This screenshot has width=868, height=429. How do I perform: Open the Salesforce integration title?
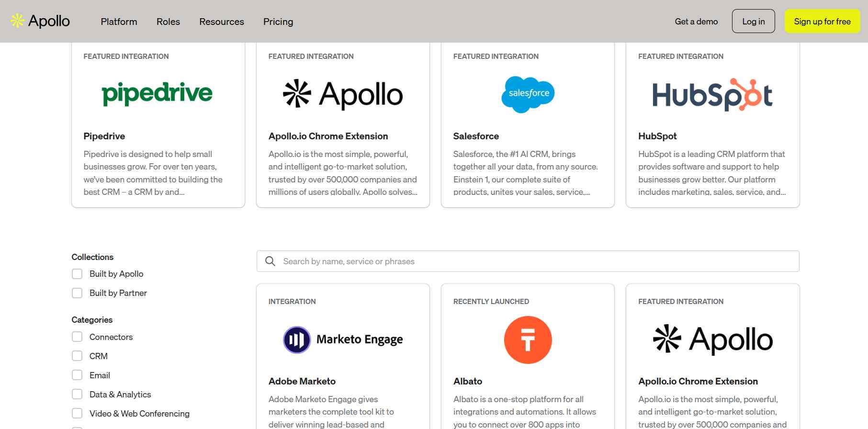pyautogui.click(x=476, y=136)
